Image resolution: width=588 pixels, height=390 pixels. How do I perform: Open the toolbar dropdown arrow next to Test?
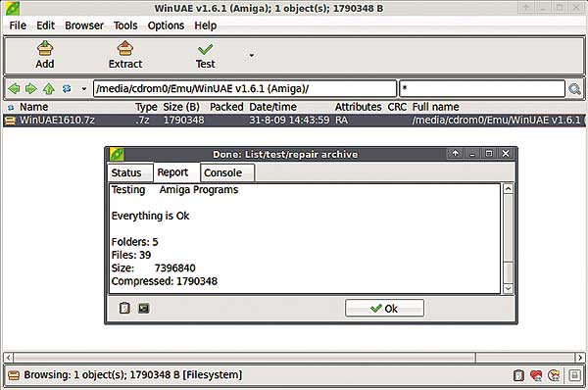[252, 56]
